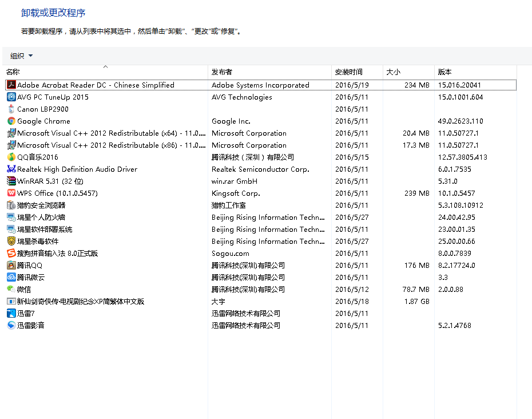Select the 腾讯QQ program name
532x419 pixels.
(30, 266)
